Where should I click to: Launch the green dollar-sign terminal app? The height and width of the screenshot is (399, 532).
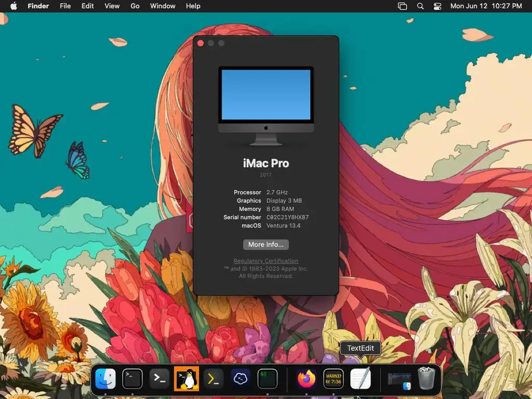tap(268, 379)
